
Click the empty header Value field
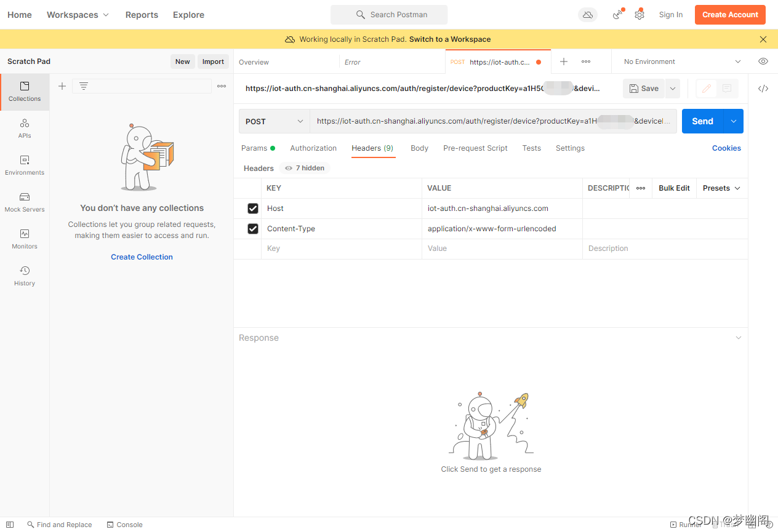[502, 248]
